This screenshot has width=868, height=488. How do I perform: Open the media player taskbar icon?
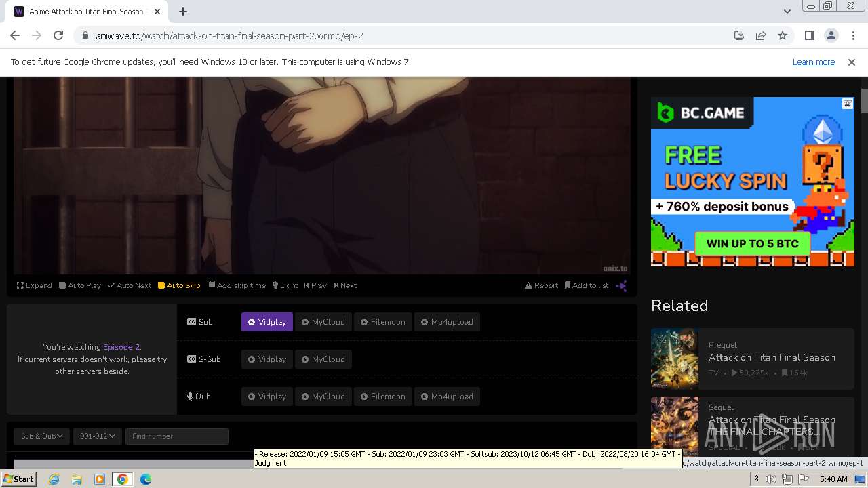[x=100, y=479]
